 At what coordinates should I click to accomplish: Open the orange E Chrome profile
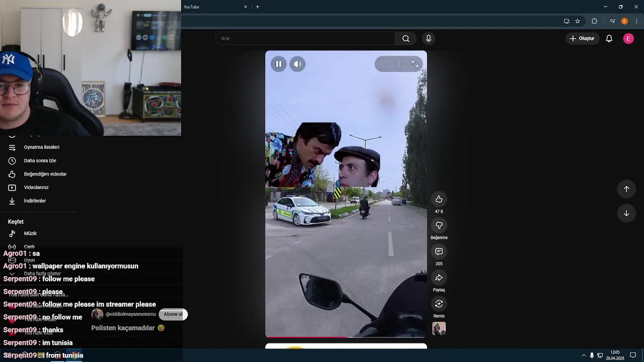point(624,21)
